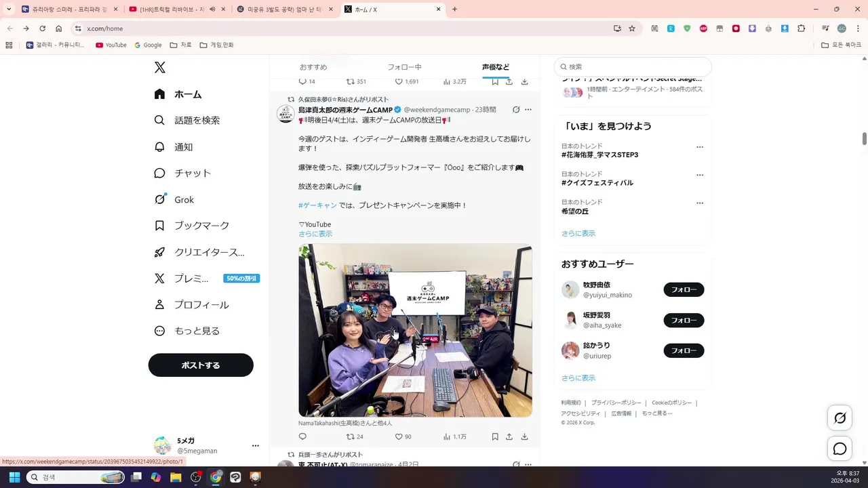868x488 pixels.
Task: Like the post with 90 likes
Action: (x=403, y=436)
